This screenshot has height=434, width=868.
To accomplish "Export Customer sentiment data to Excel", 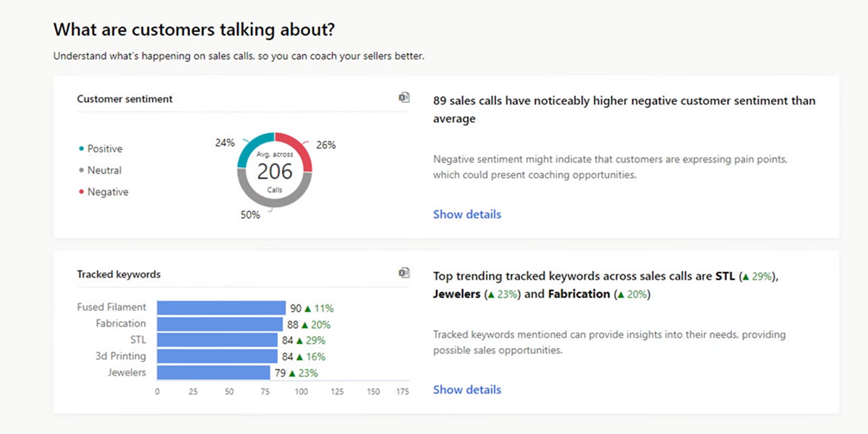I will click(404, 97).
